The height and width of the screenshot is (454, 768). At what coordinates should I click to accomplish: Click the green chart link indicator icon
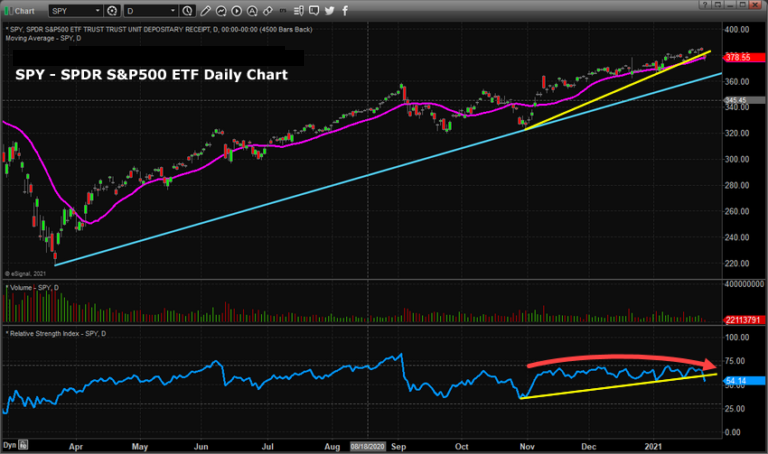tap(8, 11)
